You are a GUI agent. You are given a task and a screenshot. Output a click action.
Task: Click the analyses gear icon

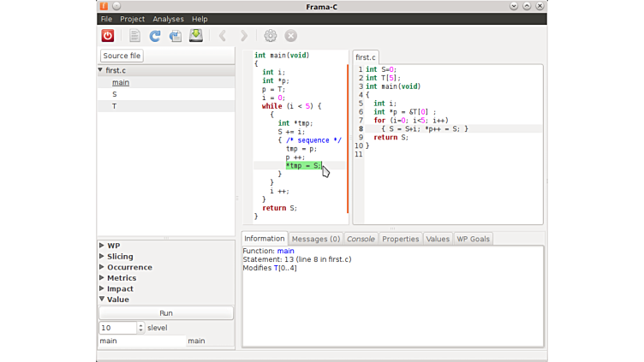point(271,36)
